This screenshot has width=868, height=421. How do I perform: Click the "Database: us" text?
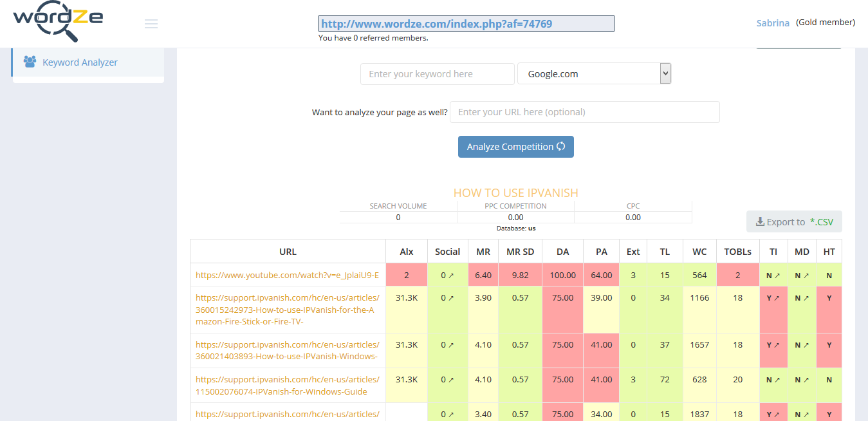516,229
